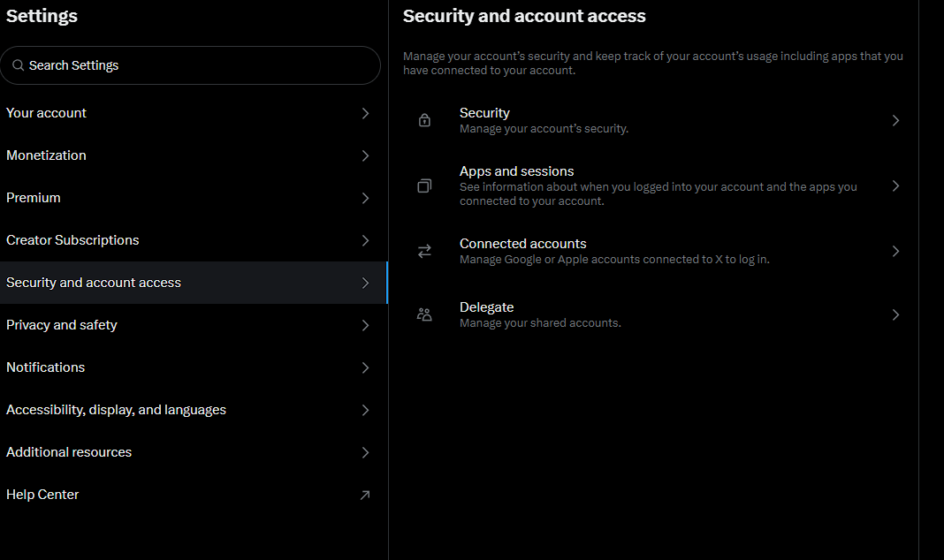Click the lock icon beside Security
The width and height of the screenshot is (944, 560).
pos(424,120)
